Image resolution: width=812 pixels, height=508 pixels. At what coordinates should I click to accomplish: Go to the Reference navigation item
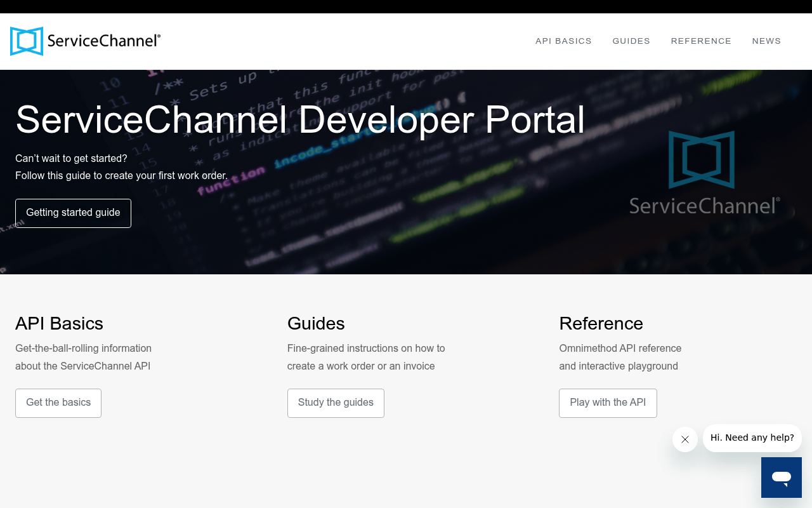pyautogui.click(x=701, y=41)
